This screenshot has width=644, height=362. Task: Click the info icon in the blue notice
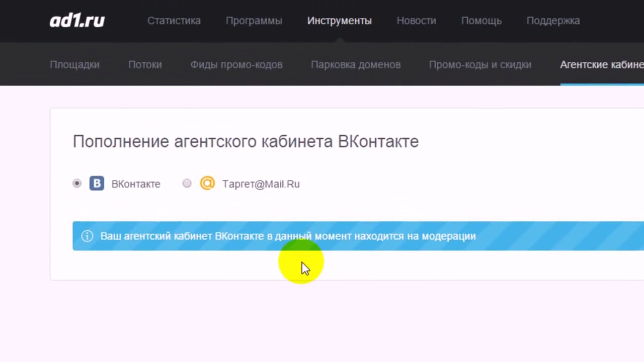click(x=87, y=236)
